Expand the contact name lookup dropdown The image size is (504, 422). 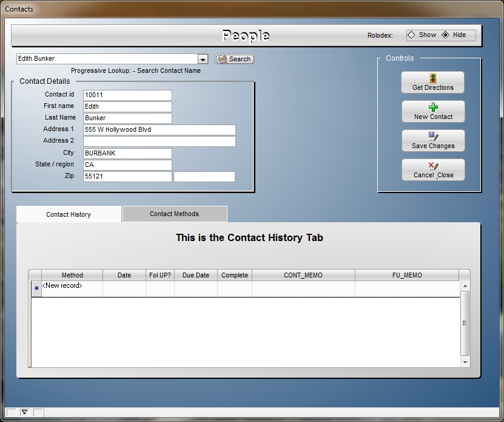[x=203, y=59]
